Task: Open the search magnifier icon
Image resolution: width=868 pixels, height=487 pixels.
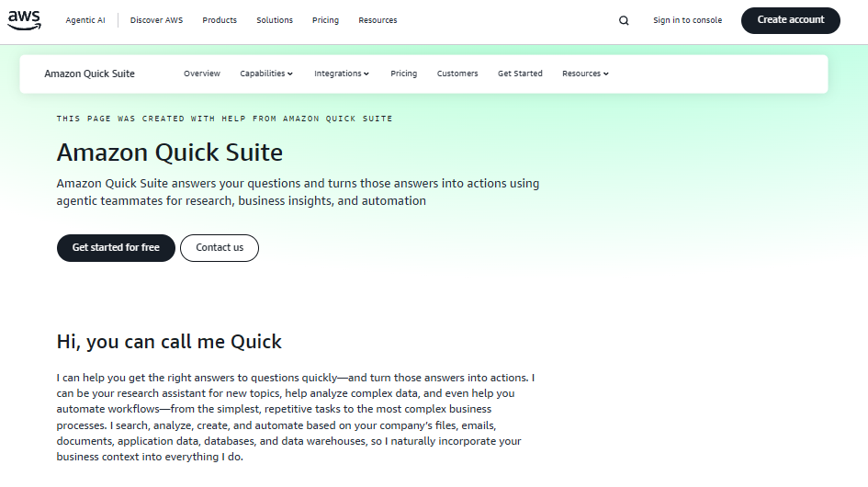Action: coord(625,20)
